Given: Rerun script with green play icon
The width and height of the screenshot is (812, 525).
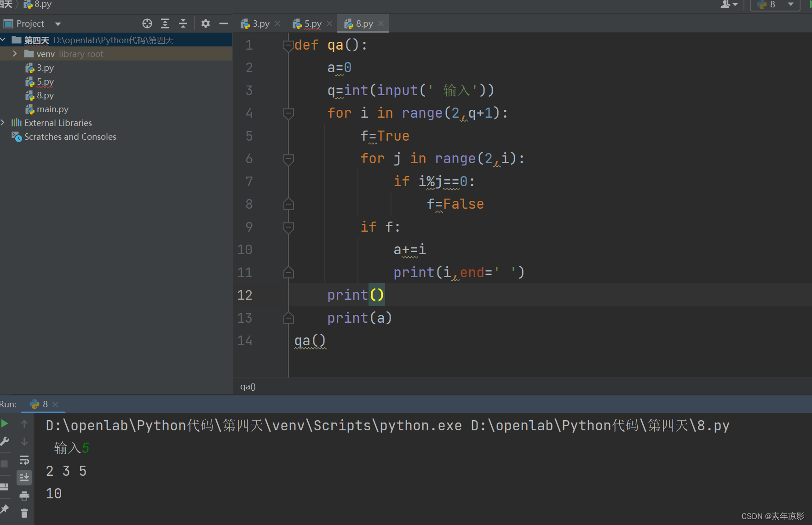Looking at the screenshot, I should pyautogui.click(x=5, y=423).
